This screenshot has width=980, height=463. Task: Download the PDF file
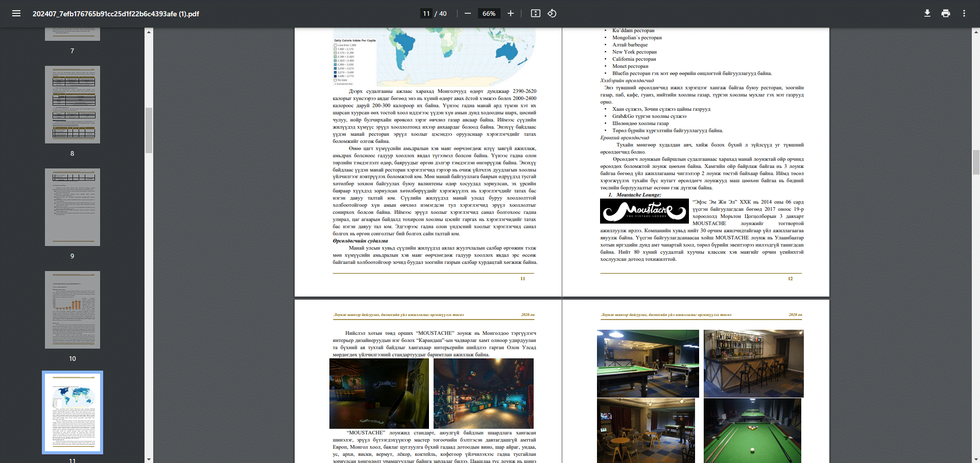coord(927,13)
